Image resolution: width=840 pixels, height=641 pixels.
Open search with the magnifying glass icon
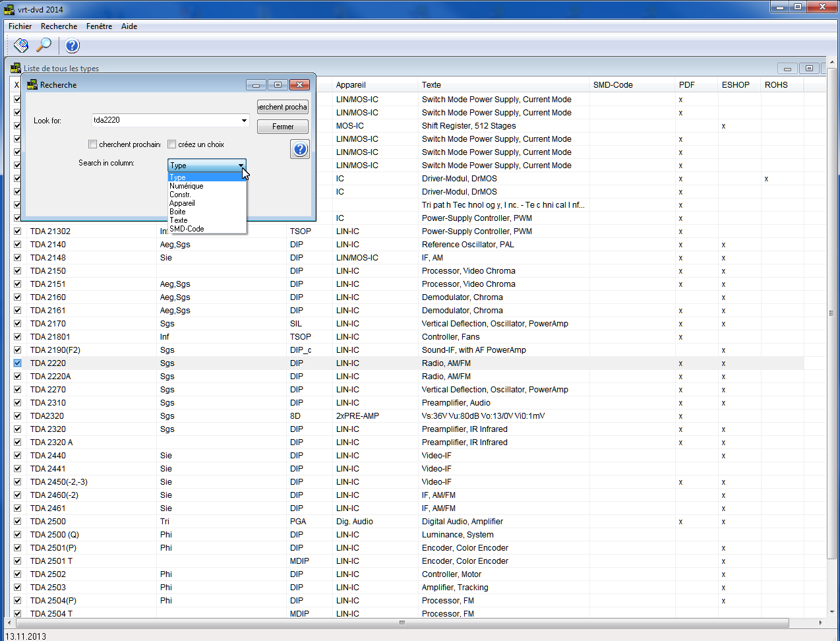pyautogui.click(x=44, y=46)
